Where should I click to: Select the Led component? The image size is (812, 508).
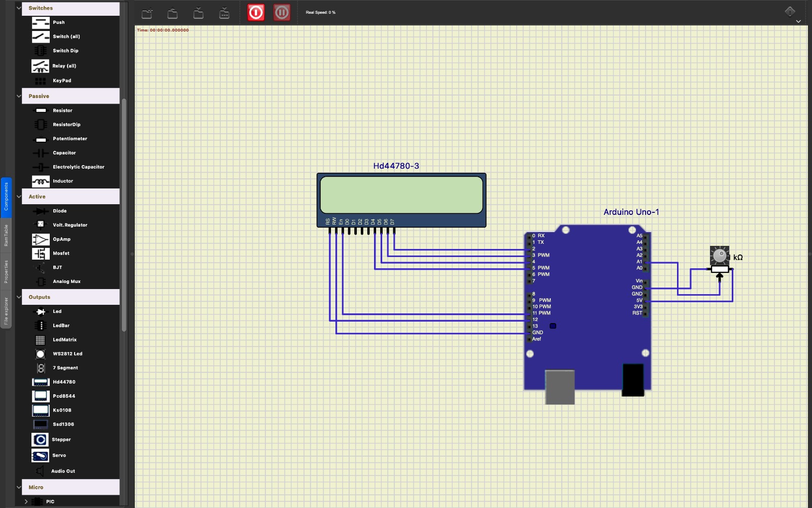tap(56, 311)
